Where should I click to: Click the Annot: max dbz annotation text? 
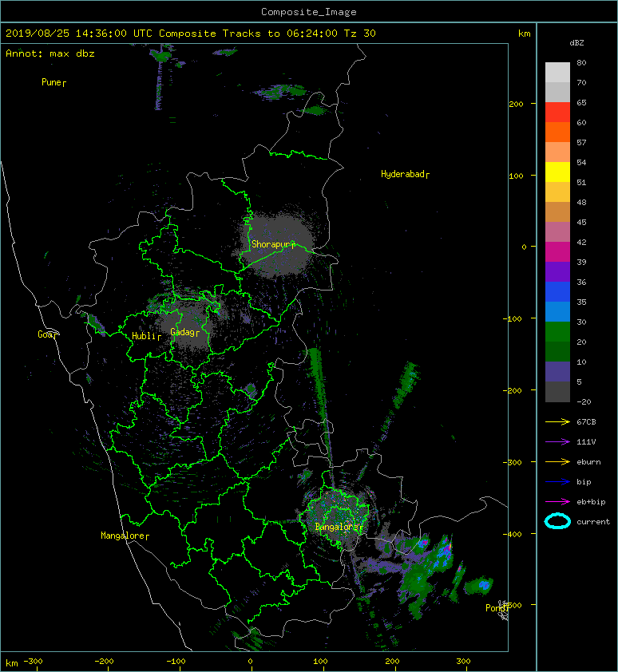[50, 53]
